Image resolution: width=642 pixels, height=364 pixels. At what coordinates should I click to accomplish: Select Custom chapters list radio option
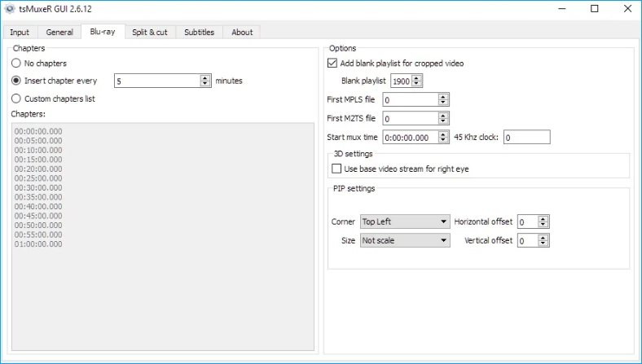pyautogui.click(x=53, y=99)
